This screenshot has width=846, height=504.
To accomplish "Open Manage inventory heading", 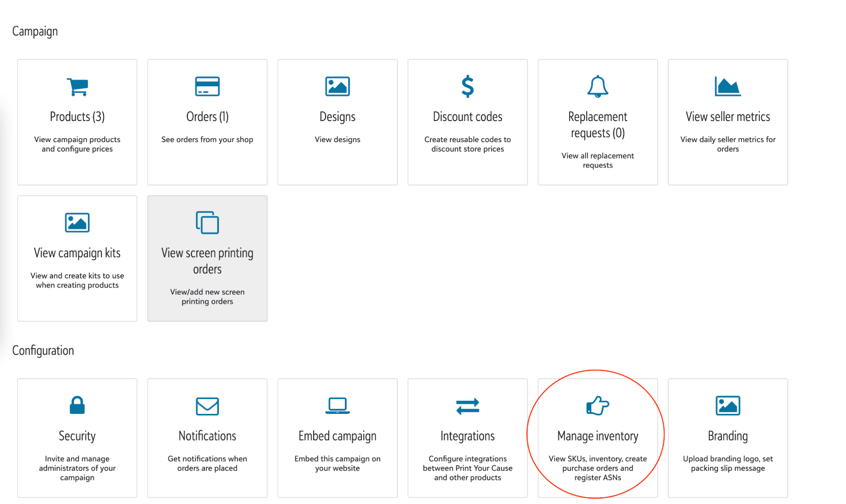I will [597, 436].
